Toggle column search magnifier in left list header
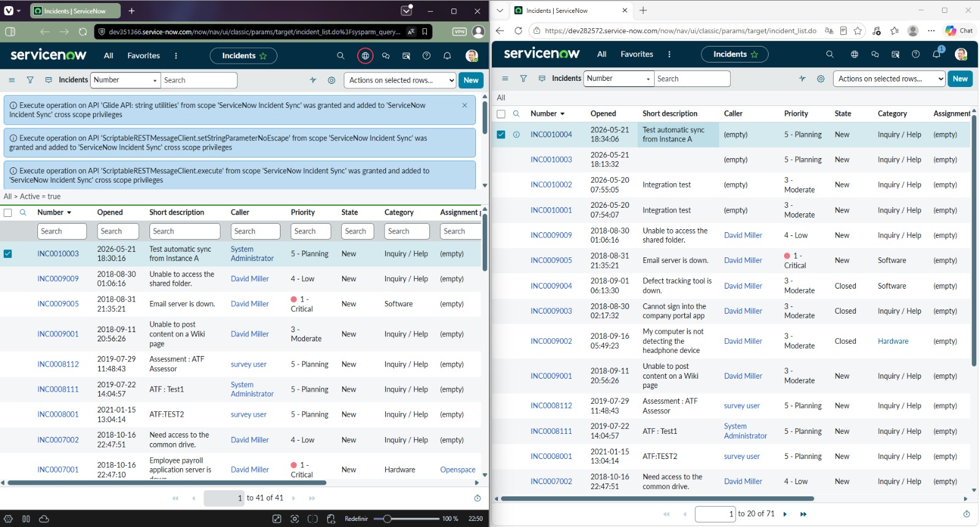This screenshot has height=527, width=980. point(23,213)
